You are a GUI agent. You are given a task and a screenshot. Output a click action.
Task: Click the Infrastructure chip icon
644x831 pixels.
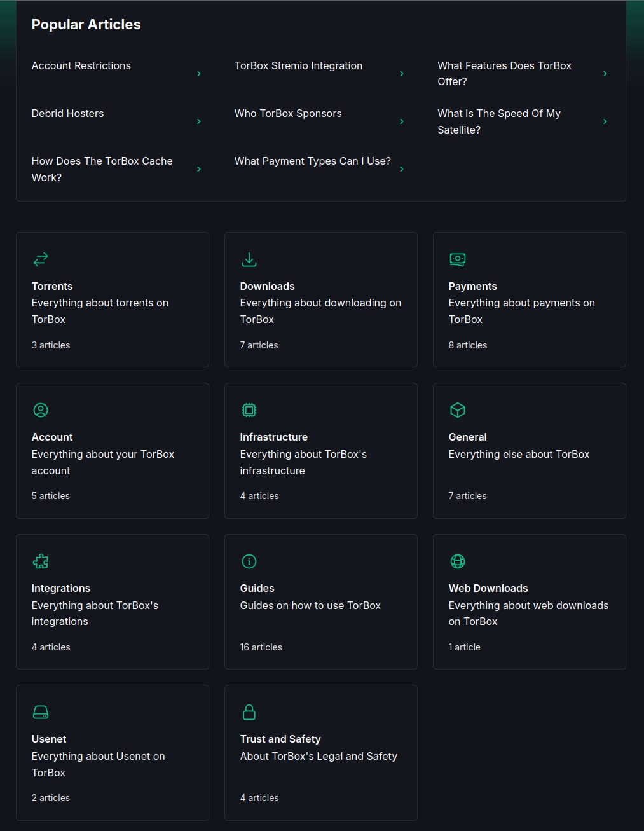(249, 410)
